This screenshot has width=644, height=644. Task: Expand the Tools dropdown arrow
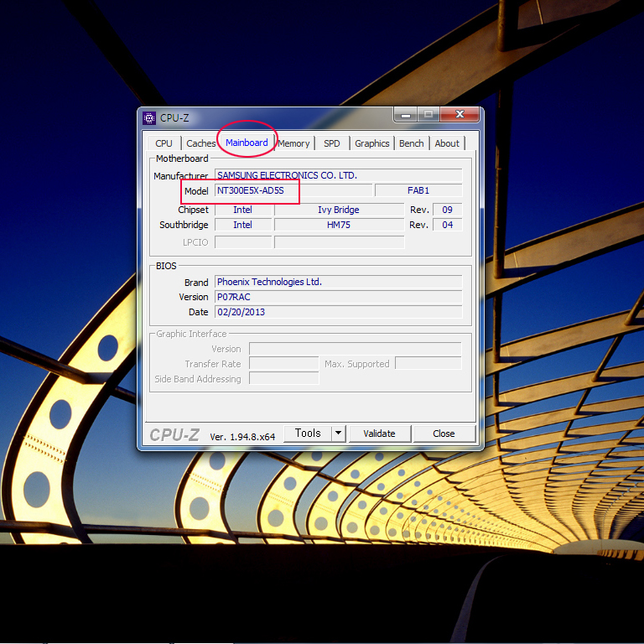(x=339, y=434)
